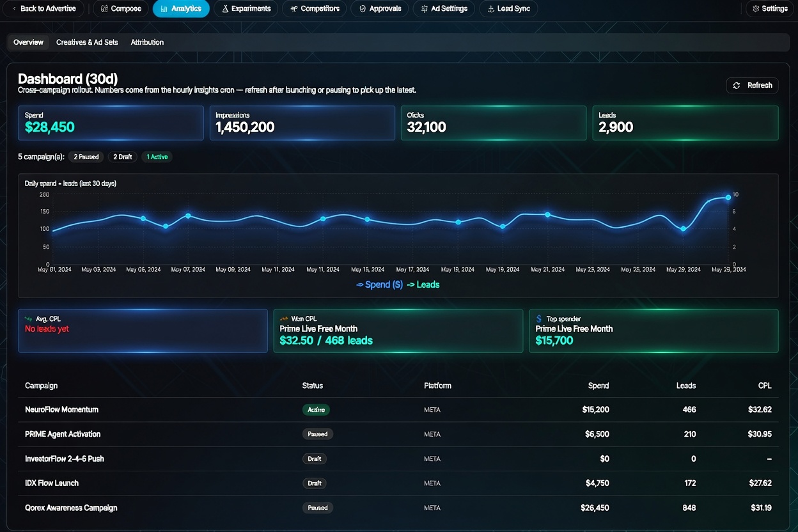Switch to the Attribution sub-tab
798x532 pixels.
(x=147, y=42)
